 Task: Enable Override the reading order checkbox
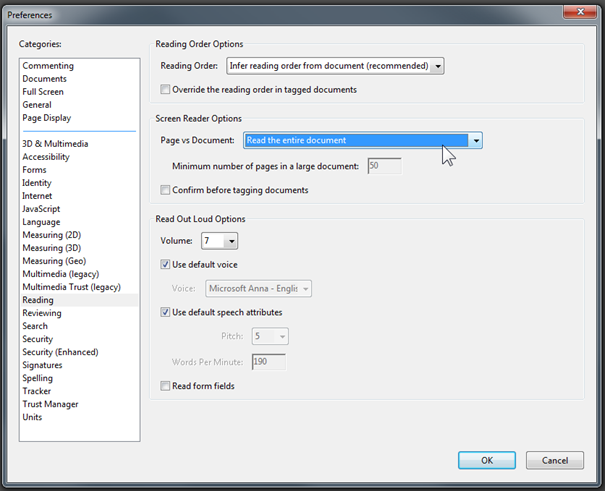click(x=166, y=90)
